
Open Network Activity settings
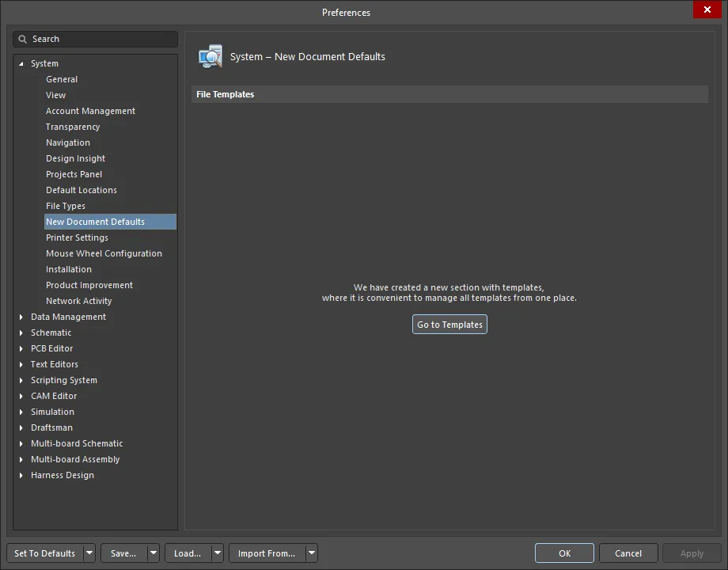79,301
